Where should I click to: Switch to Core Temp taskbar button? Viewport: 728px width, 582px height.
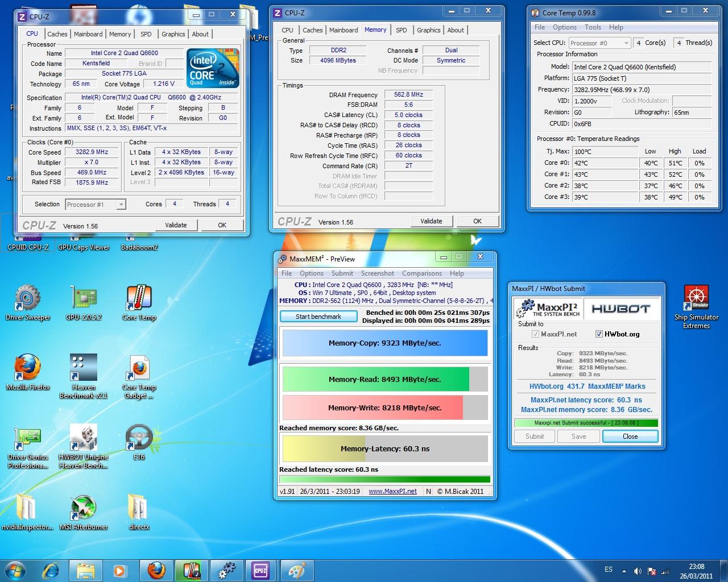click(191, 570)
